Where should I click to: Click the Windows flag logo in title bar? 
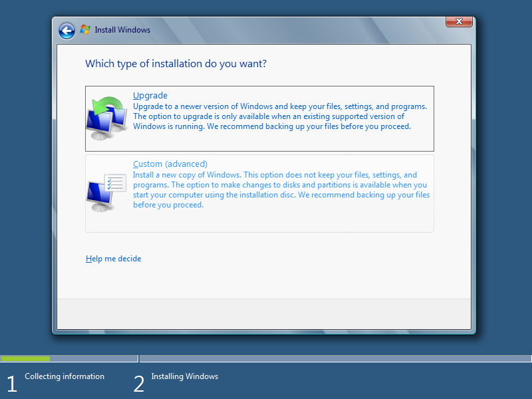[x=85, y=29]
